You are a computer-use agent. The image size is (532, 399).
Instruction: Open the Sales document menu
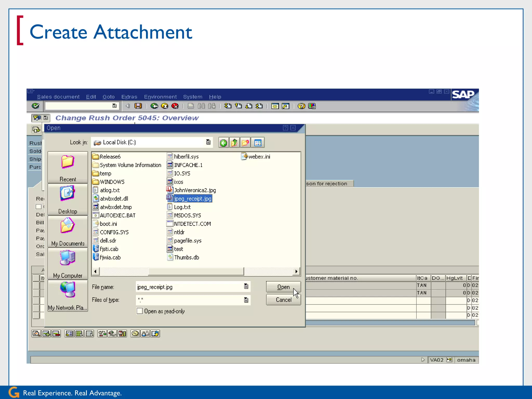point(58,97)
